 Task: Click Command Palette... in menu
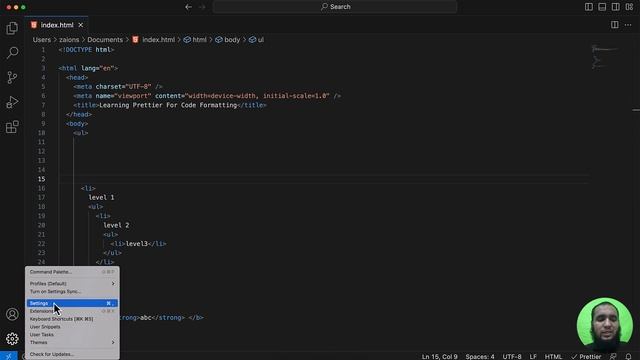click(x=72, y=272)
